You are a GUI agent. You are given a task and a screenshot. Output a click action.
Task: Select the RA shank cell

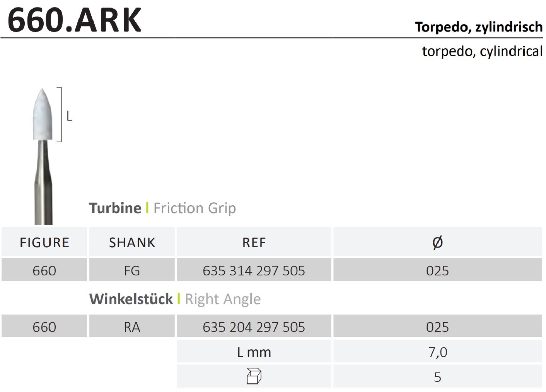tap(132, 327)
